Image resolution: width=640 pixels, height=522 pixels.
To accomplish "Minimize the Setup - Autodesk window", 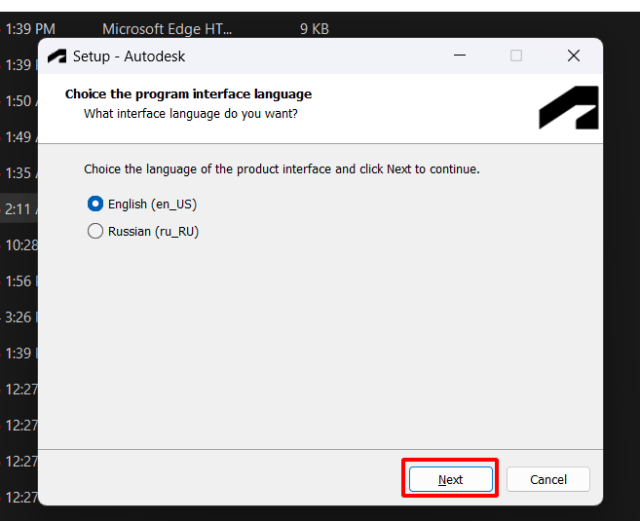I will (x=458, y=56).
